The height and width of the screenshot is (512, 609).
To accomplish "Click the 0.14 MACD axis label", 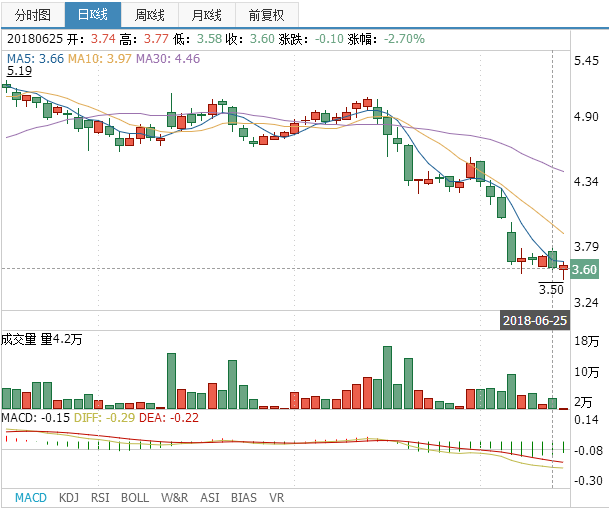I will pyautogui.click(x=586, y=420).
